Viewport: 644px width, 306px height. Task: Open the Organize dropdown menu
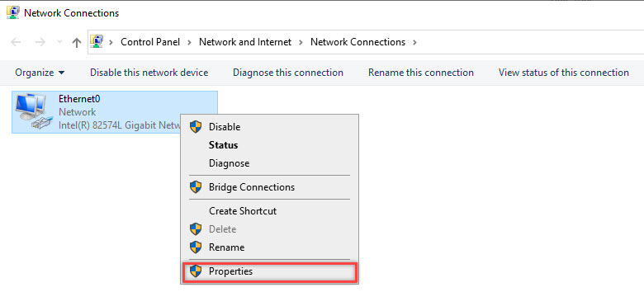click(x=40, y=73)
